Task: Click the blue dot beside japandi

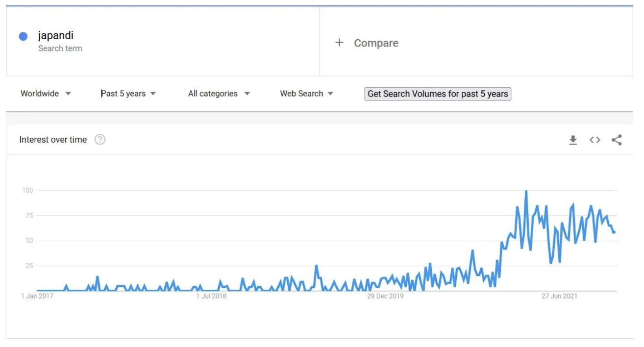Action: [x=23, y=36]
